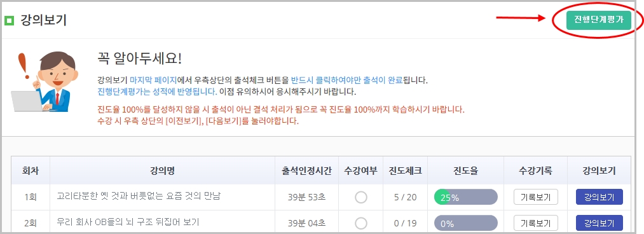This screenshot has width=644, height=234.
Task: Click the 진도율 column header
Action: tap(466, 171)
